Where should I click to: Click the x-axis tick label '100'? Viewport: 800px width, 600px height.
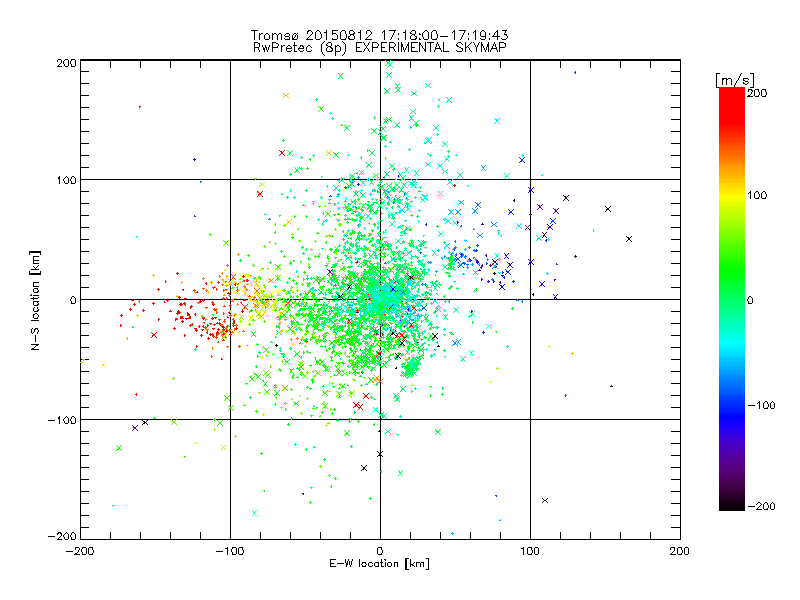(x=530, y=551)
